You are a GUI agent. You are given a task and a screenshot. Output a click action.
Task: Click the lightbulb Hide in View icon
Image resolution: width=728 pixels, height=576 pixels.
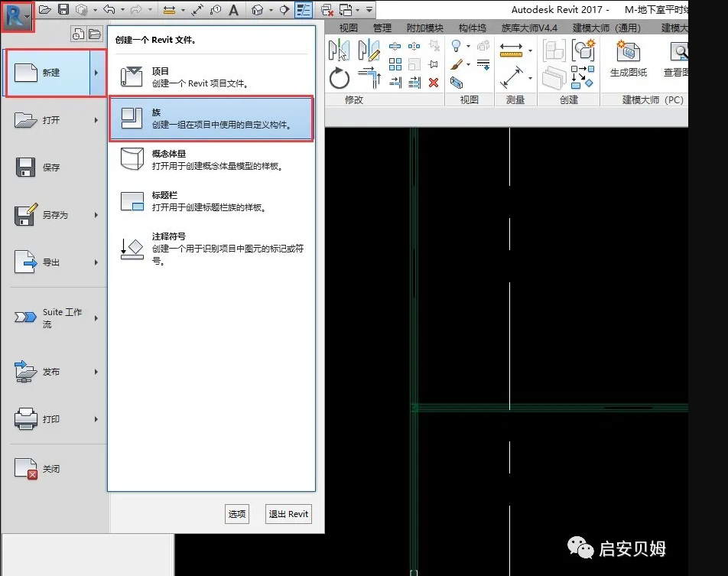457,46
